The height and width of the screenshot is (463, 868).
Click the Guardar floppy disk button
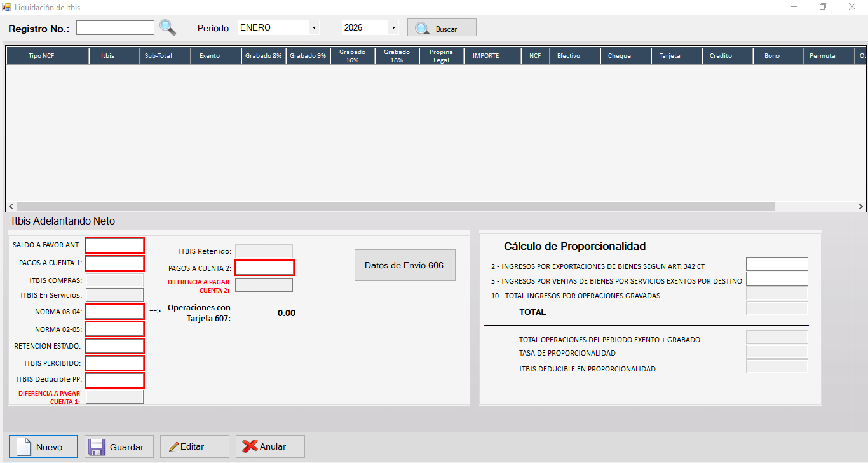[x=119, y=446]
